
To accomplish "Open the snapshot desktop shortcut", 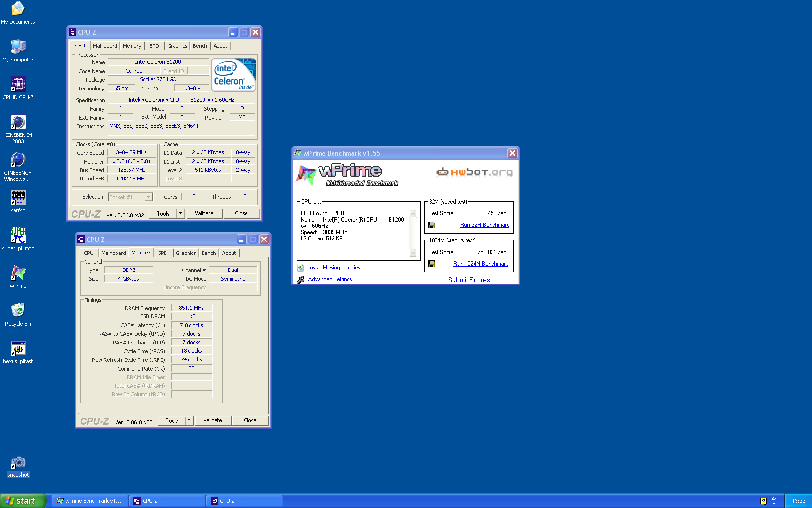I will [18, 467].
